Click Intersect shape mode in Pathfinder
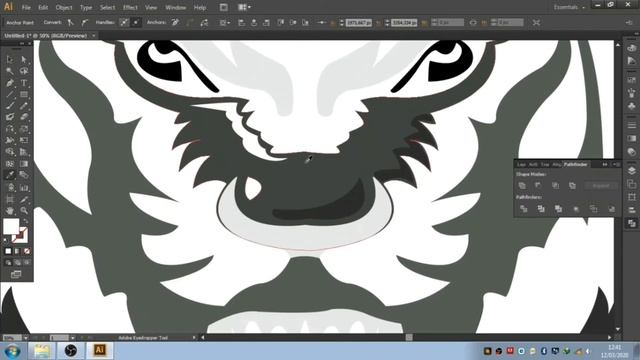The width and height of the screenshot is (640, 360). click(556, 186)
